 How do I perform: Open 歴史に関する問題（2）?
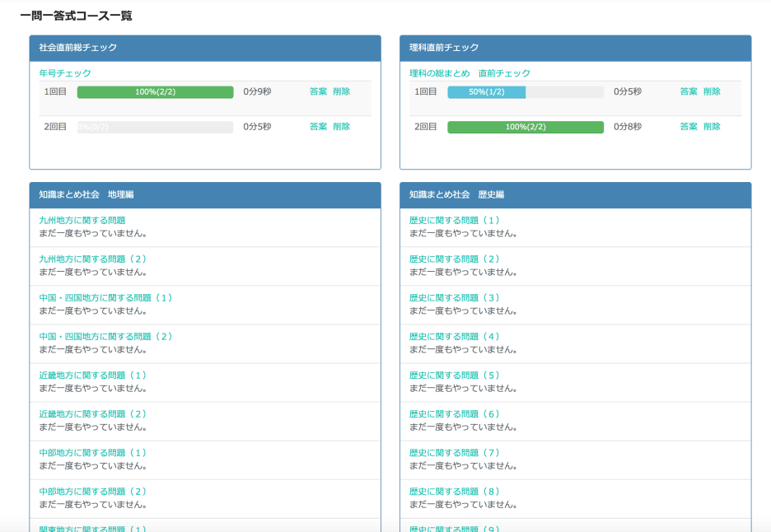pyautogui.click(x=455, y=259)
